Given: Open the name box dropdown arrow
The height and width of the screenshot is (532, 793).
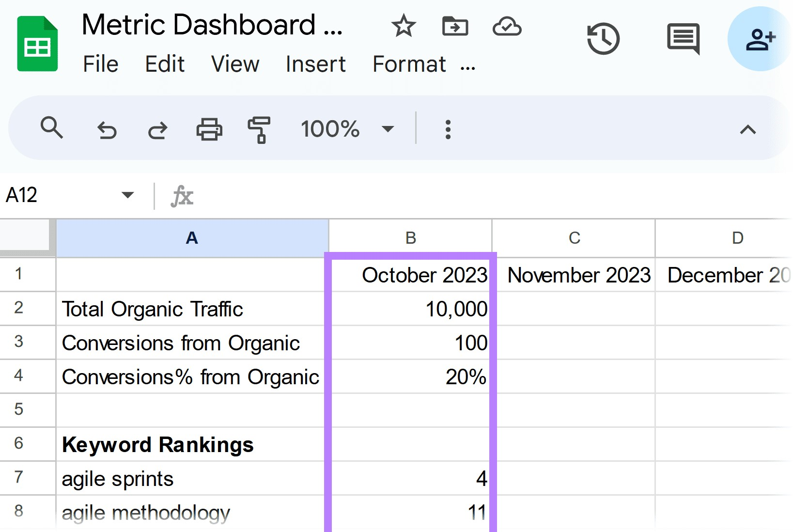Looking at the screenshot, I should click(127, 195).
